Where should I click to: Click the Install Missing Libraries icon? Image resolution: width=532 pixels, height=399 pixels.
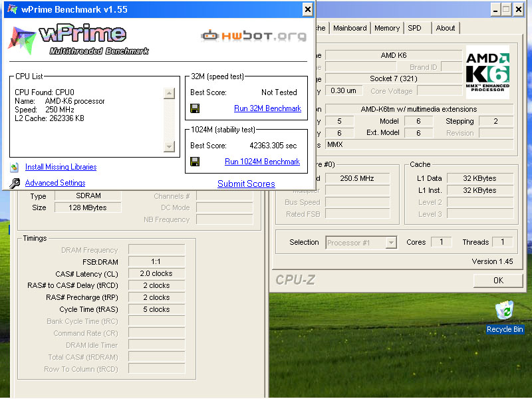point(14,167)
